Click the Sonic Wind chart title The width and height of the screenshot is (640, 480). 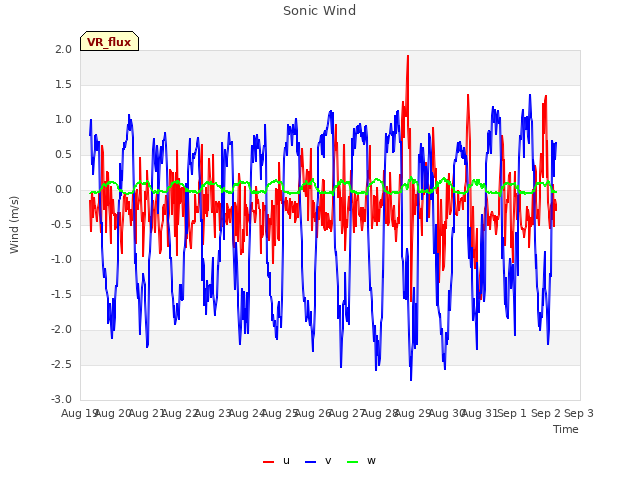click(x=319, y=11)
